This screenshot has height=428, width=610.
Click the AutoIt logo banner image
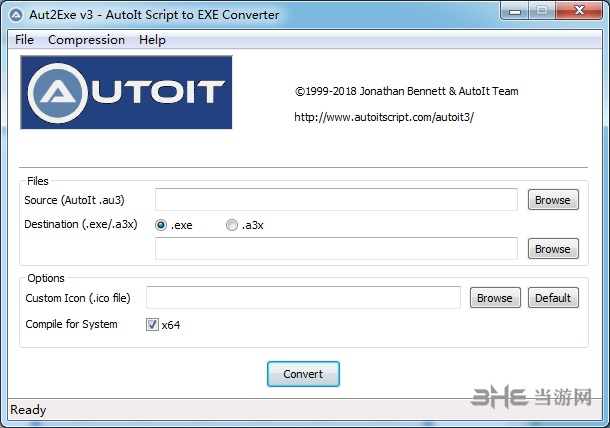pyautogui.click(x=126, y=92)
